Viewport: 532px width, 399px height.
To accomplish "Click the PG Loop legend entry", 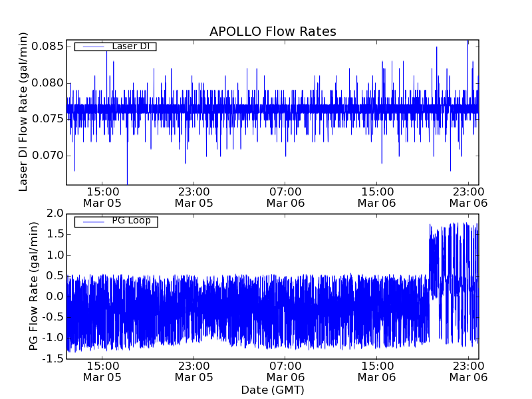I will tap(116, 221).
